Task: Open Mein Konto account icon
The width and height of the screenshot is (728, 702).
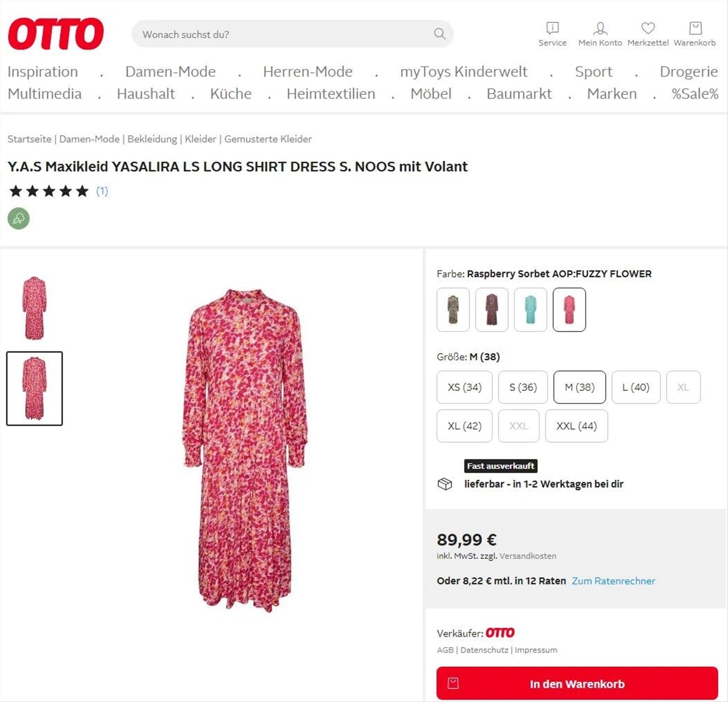Action: pos(600,28)
